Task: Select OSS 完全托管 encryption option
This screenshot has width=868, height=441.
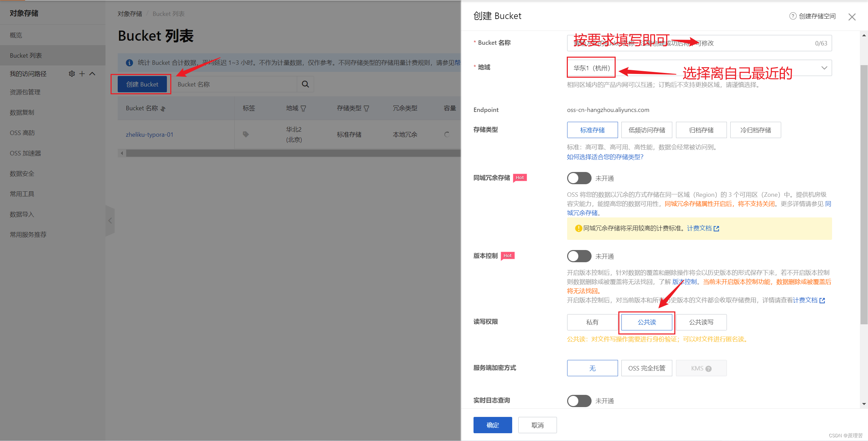Action: [647, 368]
